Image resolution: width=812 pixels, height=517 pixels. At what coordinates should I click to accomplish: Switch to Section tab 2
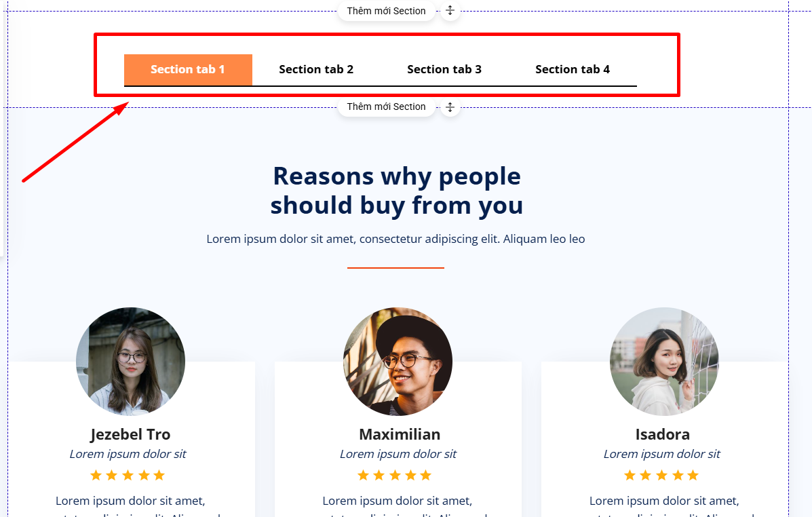(316, 69)
